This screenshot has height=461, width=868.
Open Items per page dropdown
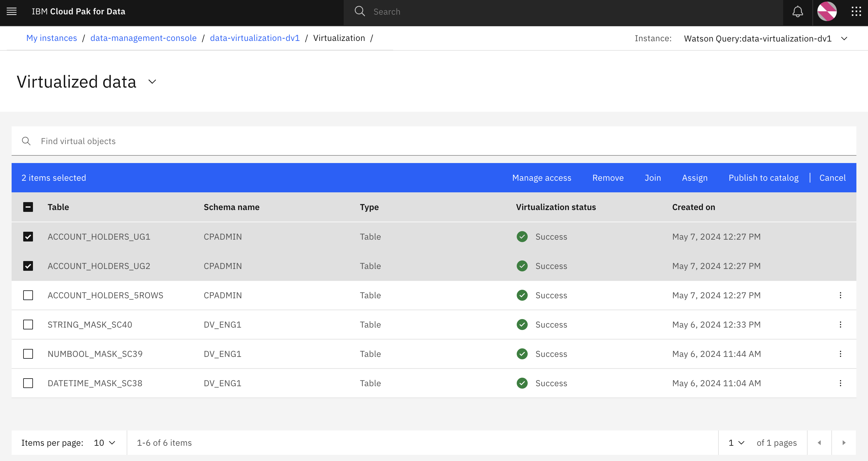(x=105, y=443)
